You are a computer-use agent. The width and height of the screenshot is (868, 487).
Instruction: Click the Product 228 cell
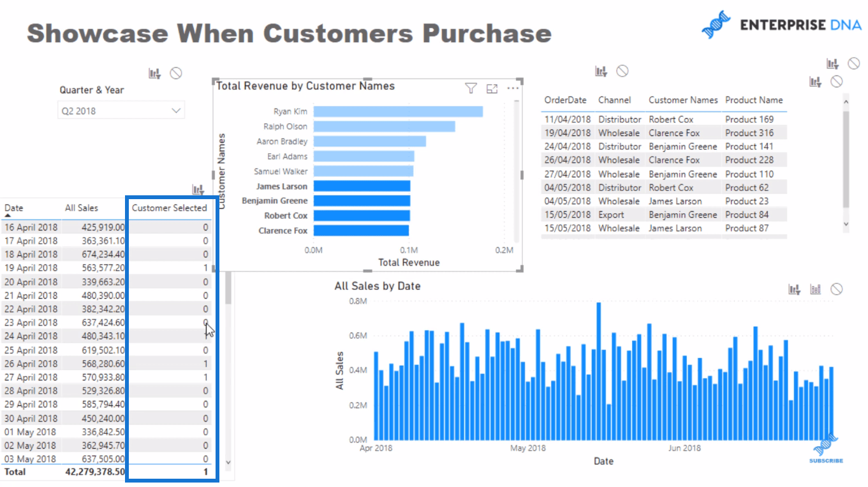(749, 160)
